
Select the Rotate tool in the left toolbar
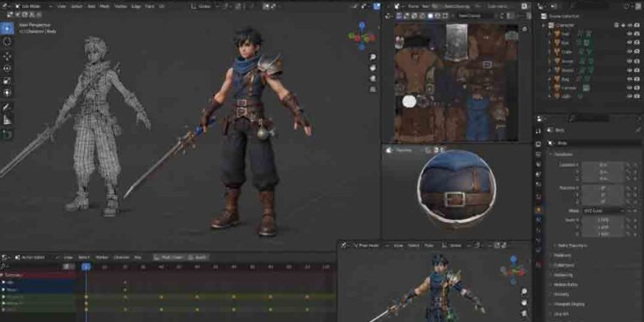[7, 68]
